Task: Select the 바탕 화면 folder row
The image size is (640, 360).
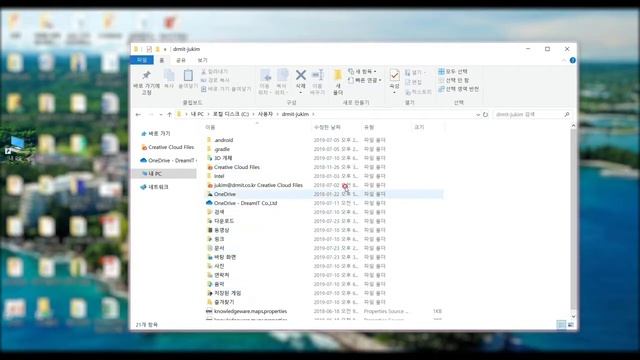Action: (x=324, y=257)
